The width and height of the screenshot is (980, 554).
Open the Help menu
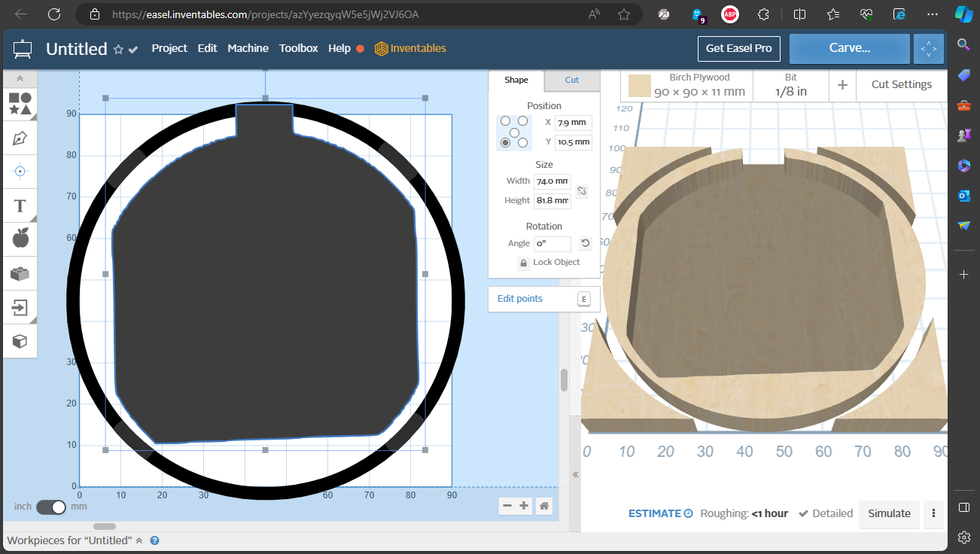pos(339,48)
